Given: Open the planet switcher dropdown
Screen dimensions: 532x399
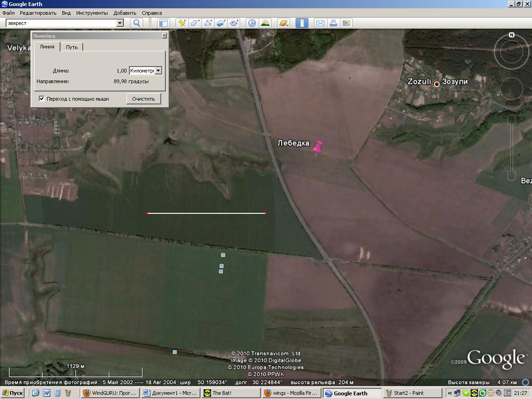Looking at the screenshot, I should [284, 23].
